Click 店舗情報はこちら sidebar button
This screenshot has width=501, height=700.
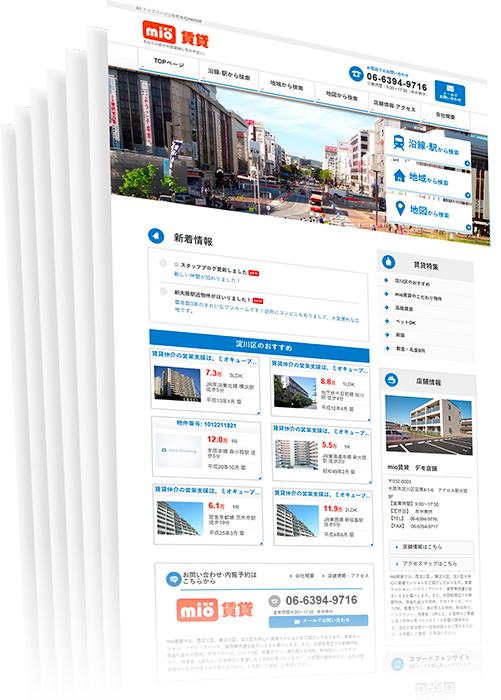tap(431, 547)
